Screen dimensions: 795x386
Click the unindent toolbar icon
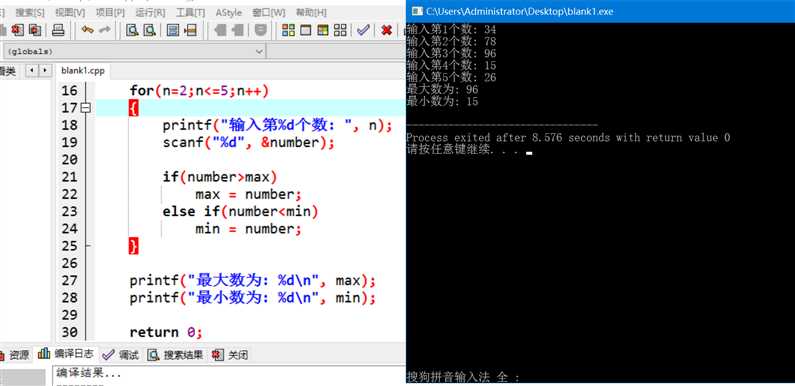pyautogui.click(x=220, y=30)
